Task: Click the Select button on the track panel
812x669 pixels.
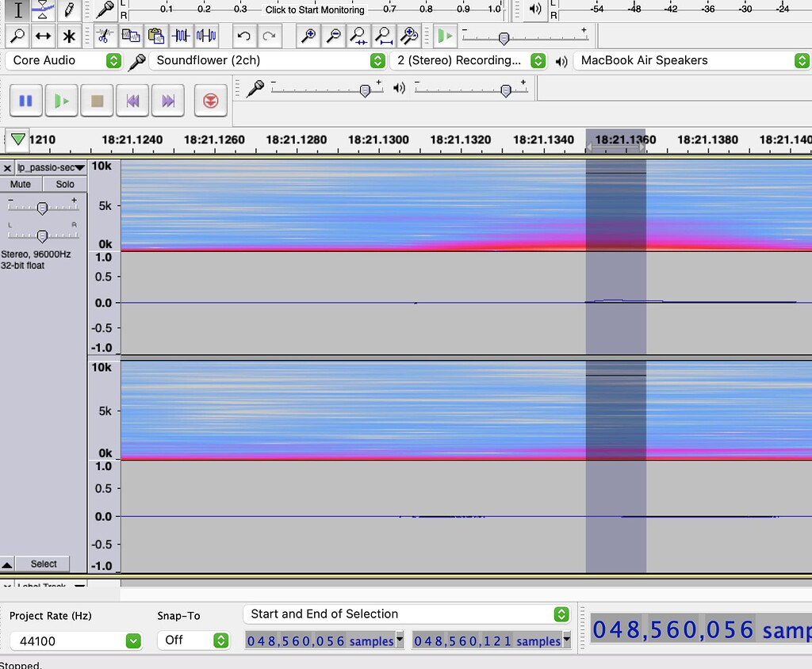Action: pos(44,564)
